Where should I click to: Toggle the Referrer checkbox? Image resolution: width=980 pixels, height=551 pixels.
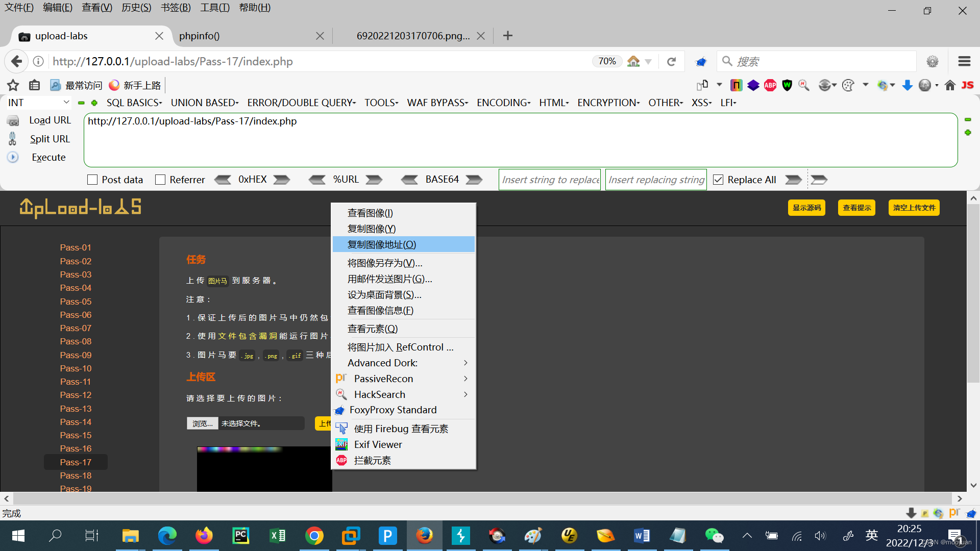tap(160, 180)
